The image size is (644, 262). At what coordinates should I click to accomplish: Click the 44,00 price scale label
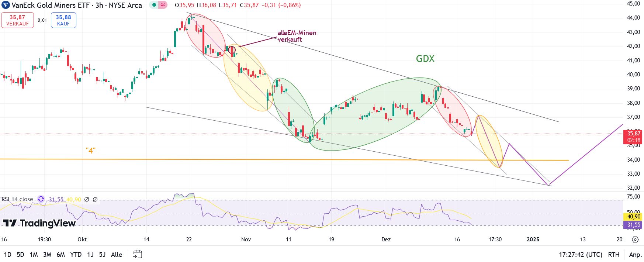634,18
